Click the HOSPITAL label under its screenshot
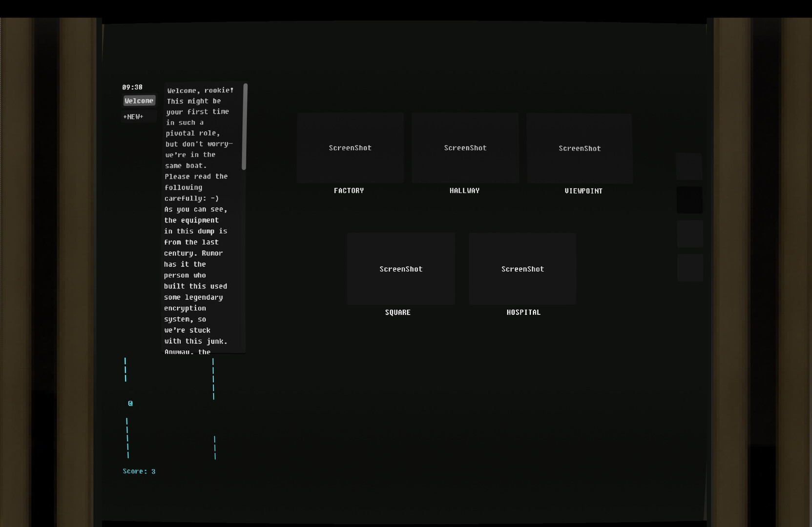Image resolution: width=812 pixels, height=527 pixels. (523, 312)
